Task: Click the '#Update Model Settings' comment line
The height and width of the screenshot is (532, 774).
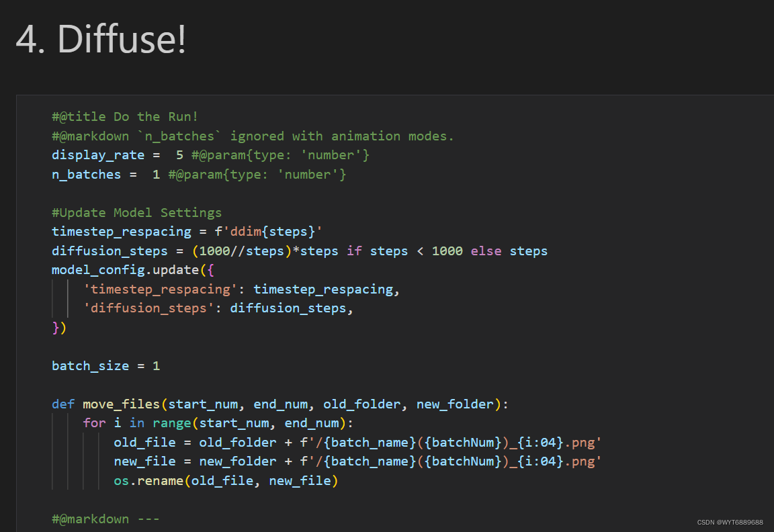Action: coord(136,213)
